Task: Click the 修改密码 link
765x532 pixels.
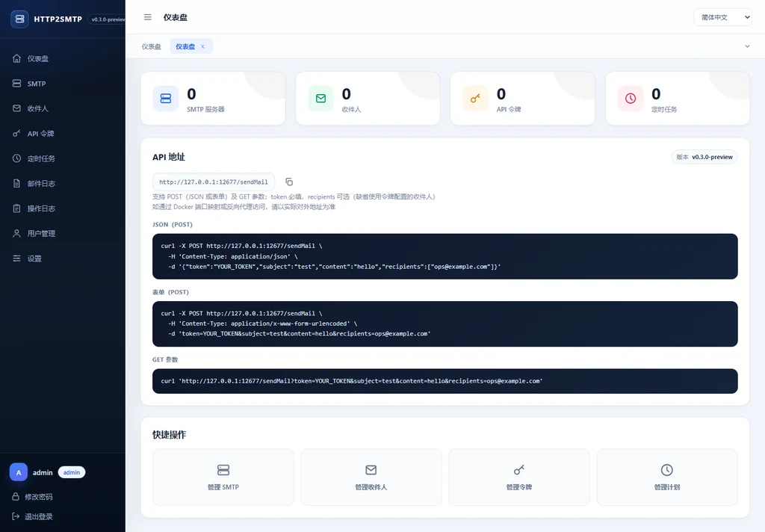Action: click(x=39, y=497)
